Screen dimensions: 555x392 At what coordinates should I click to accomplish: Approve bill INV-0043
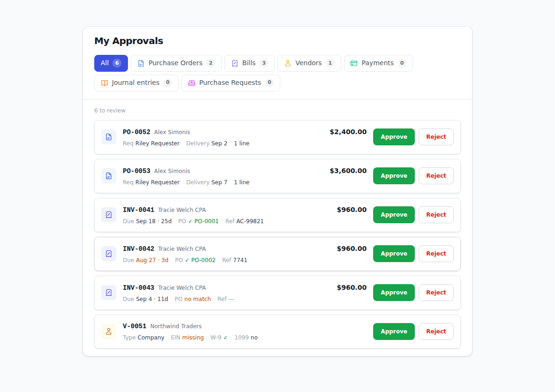coord(394,293)
